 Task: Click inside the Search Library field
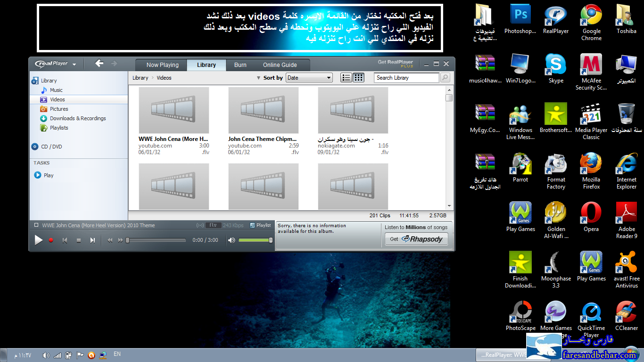(406, 78)
